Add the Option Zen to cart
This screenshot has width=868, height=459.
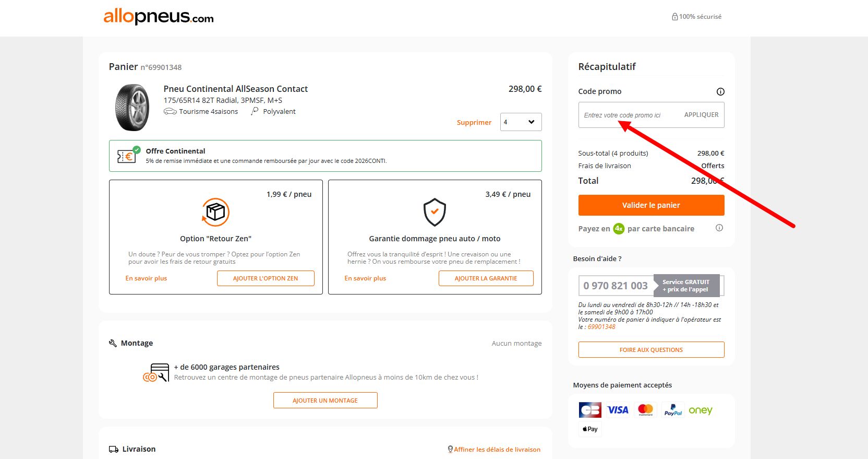pos(266,278)
